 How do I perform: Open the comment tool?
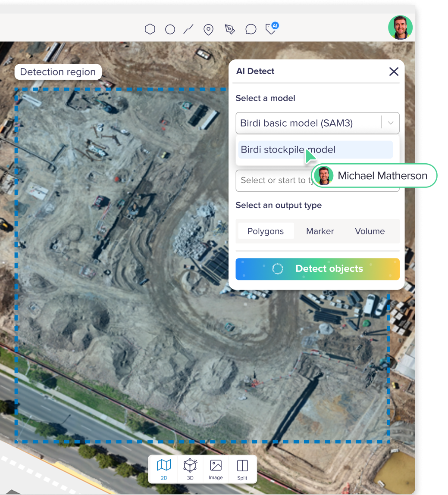pos(251,29)
